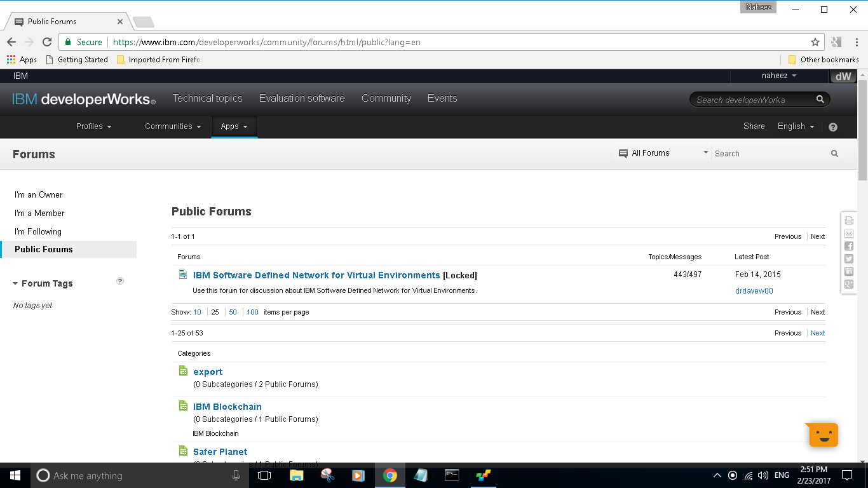Click the Forums search magnifier icon
Screen dimensions: 868x488
[834, 153]
